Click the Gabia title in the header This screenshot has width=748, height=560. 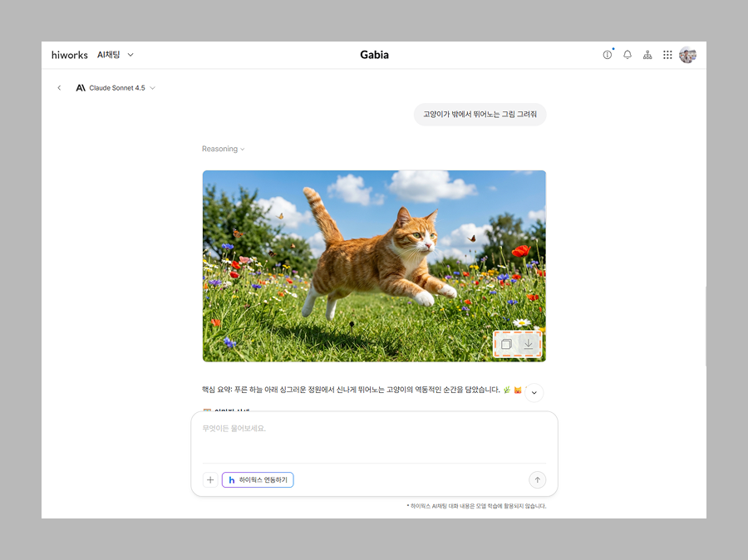[x=374, y=55]
